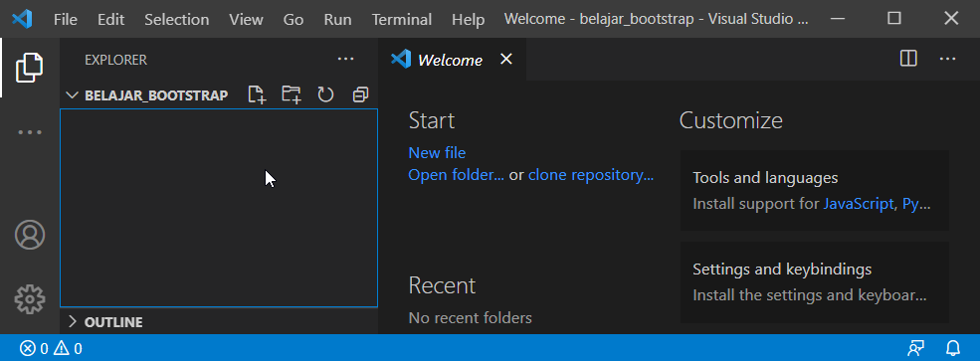Image resolution: width=980 pixels, height=361 pixels.
Task: Collapse all folders in Explorer
Action: click(360, 94)
